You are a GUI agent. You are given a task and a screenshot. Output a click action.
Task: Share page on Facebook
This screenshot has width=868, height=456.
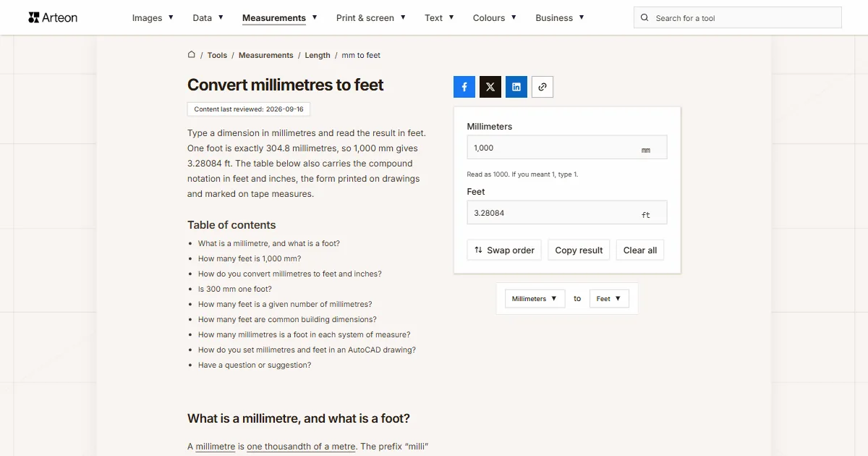[x=464, y=87]
